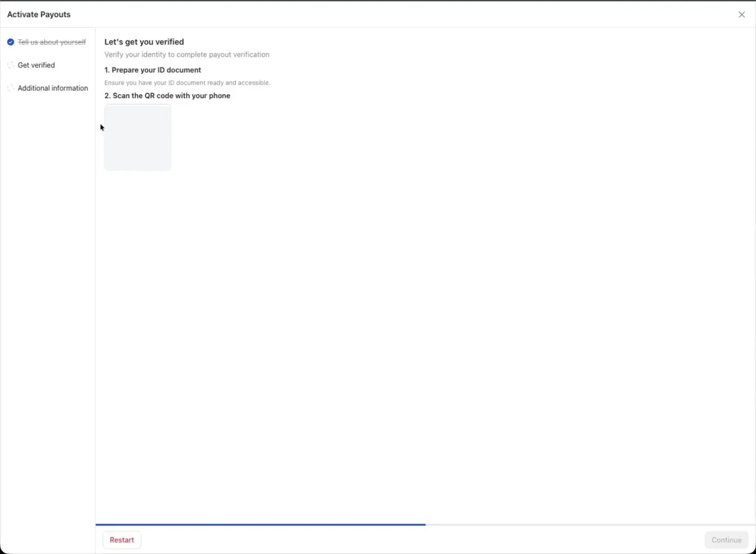The image size is (756, 554).
Task: Click the 'Activate Payouts' title
Action: (x=39, y=15)
